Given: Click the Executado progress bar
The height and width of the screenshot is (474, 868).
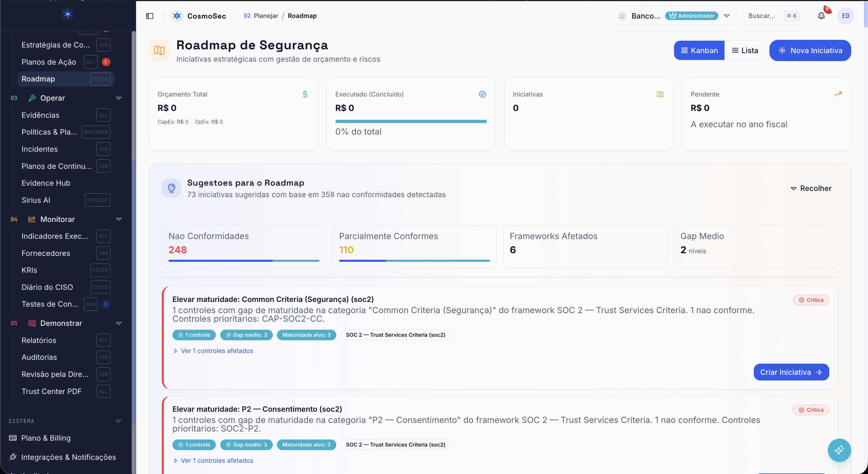Looking at the screenshot, I should click(x=411, y=121).
